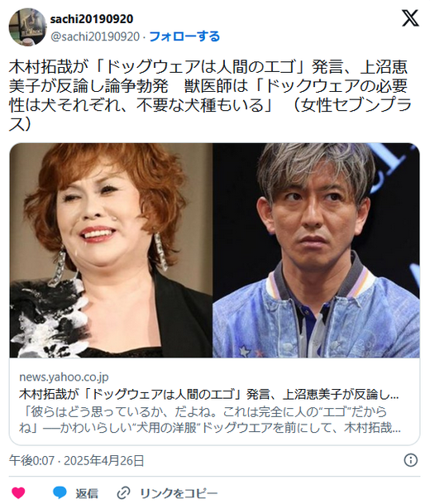Click the tweet body text paragraph

point(210,96)
